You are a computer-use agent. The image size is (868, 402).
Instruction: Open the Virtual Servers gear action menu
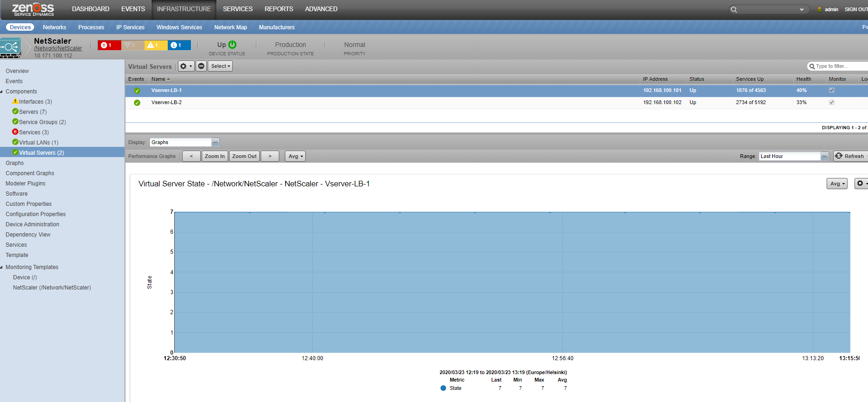tap(186, 66)
